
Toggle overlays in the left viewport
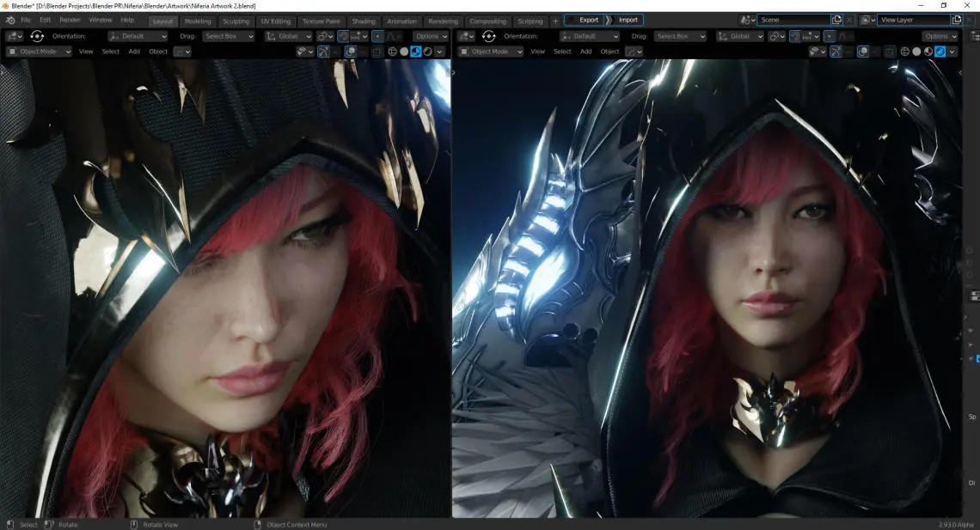pos(351,52)
